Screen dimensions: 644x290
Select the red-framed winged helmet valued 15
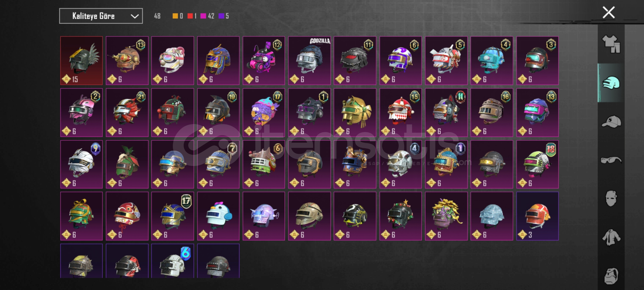(x=81, y=61)
